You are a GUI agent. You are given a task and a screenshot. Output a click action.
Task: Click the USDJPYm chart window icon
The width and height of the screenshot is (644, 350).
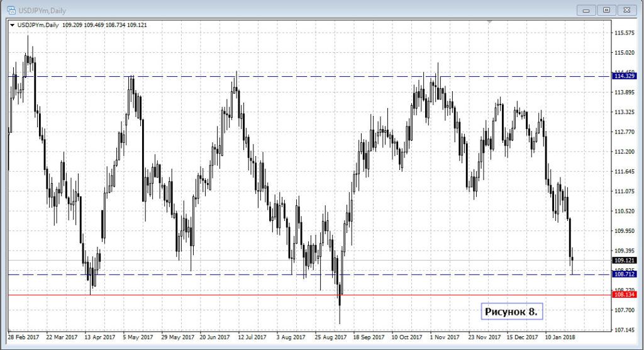coord(11,9)
